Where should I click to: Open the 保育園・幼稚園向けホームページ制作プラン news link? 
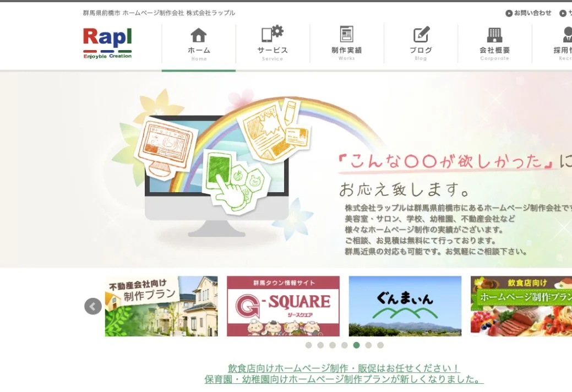344,379
